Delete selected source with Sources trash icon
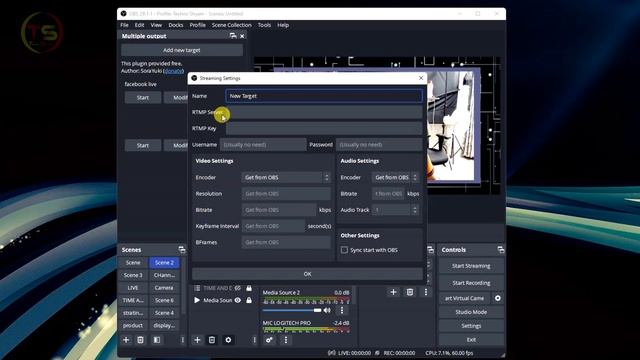Image resolution: width=640 pixels, height=360 pixels. click(212, 340)
